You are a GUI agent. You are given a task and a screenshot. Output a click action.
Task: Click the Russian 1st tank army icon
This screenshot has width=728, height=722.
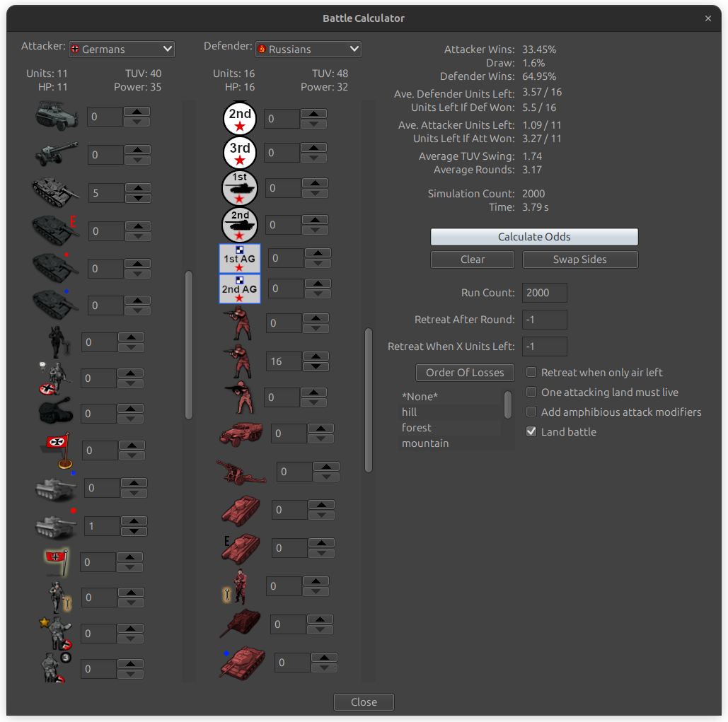click(239, 187)
